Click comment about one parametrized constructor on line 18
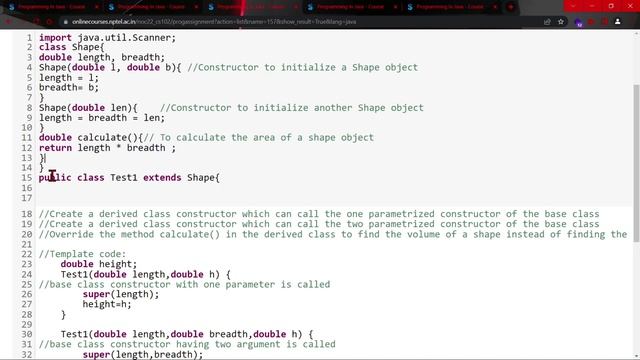The image size is (640, 360). [319, 214]
